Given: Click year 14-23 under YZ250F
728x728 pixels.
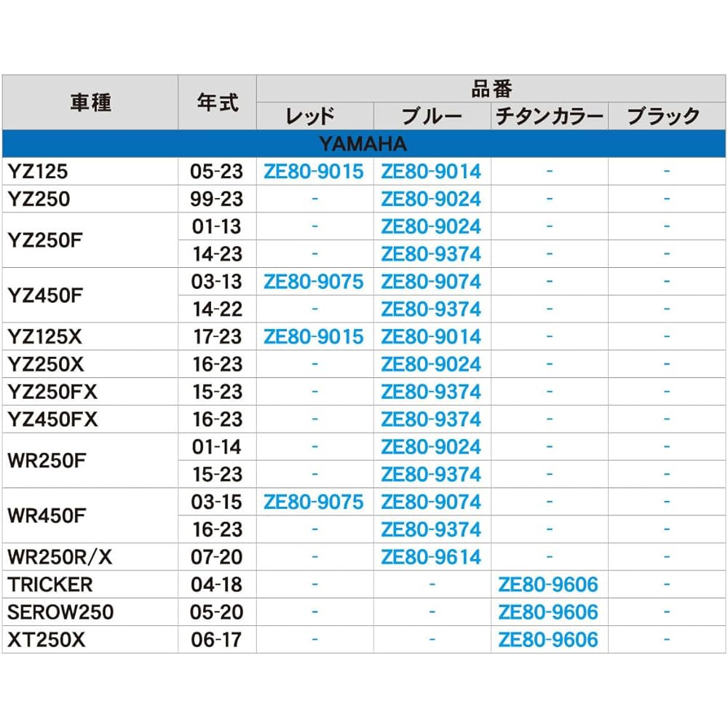Looking at the screenshot, I should [x=217, y=254].
